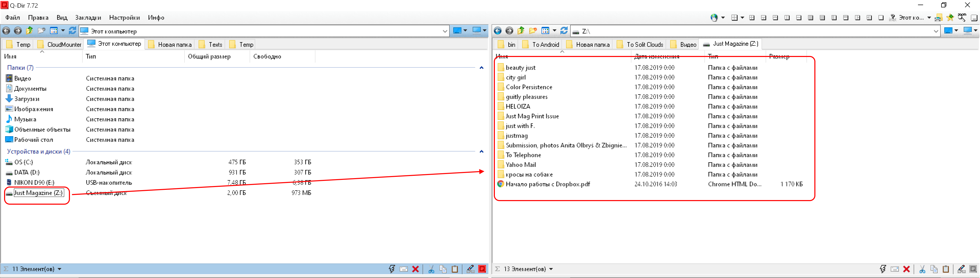
Task: Switch to the four-pane layout view
Action: [752, 18]
